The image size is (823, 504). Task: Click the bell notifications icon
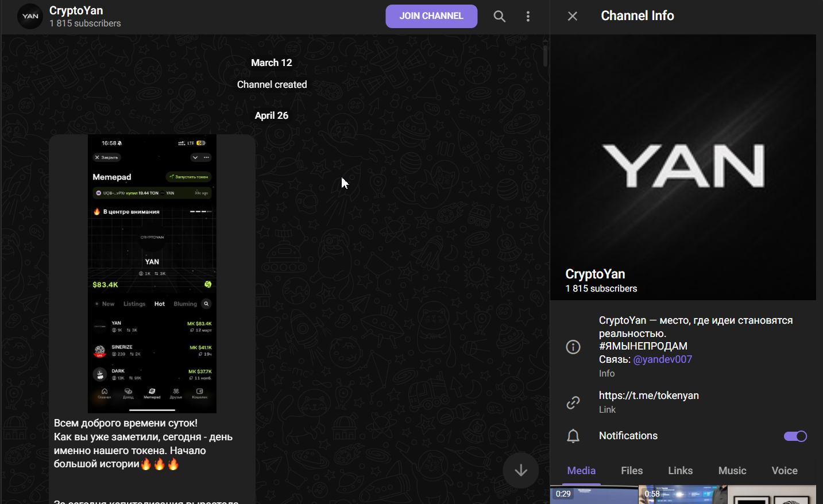[x=573, y=436]
